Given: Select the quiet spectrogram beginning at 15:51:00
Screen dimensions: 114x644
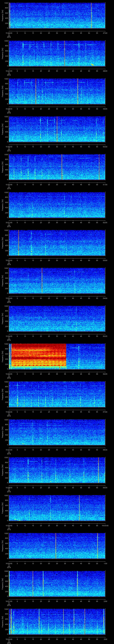Looking at the screenshot, I should click(x=57, y=205).
